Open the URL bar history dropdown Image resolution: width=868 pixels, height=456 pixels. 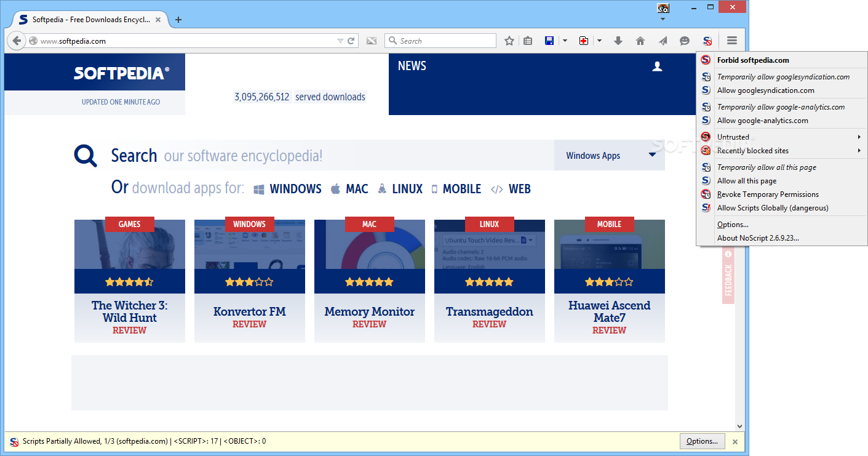(x=340, y=41)
